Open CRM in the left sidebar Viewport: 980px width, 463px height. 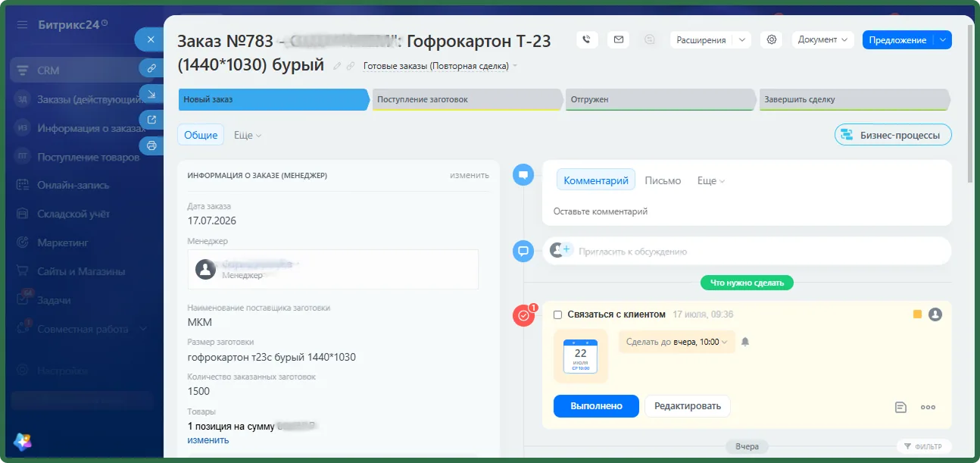coord(81,70)
